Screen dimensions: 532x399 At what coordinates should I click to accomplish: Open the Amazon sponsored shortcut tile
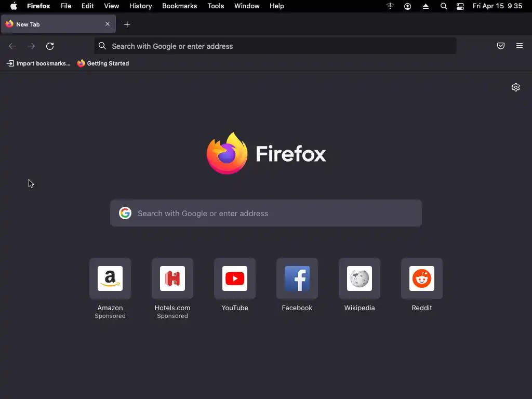(x=110, y=278)
